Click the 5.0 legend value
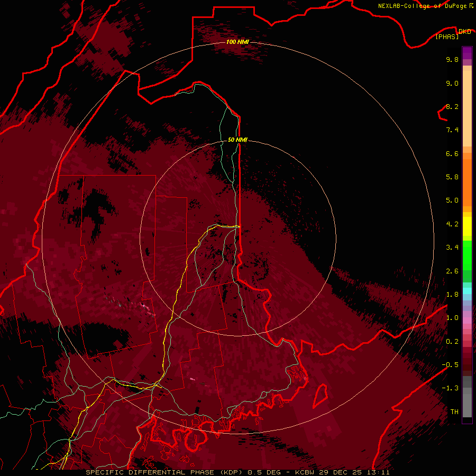 coord(452,200)
